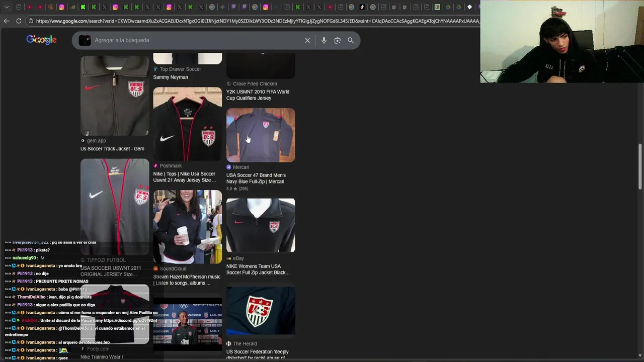Open the eBay mannequin black jacket thumbnail
The width and height of the screenshot is (644, 362).
tap(261, 225)
